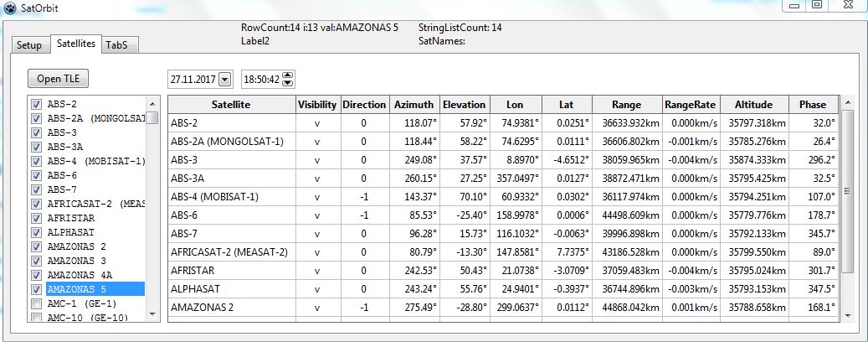Toggle the AMAZONAS 5 checkbox
868x342 pixels.
coord(36,288)
